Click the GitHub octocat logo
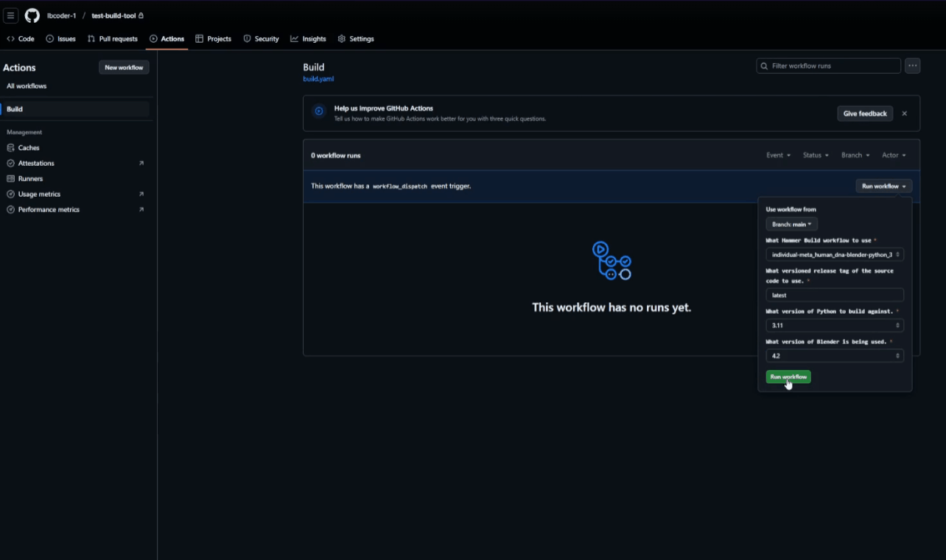Screen dimensions: 946x560 tap(32, 15)
